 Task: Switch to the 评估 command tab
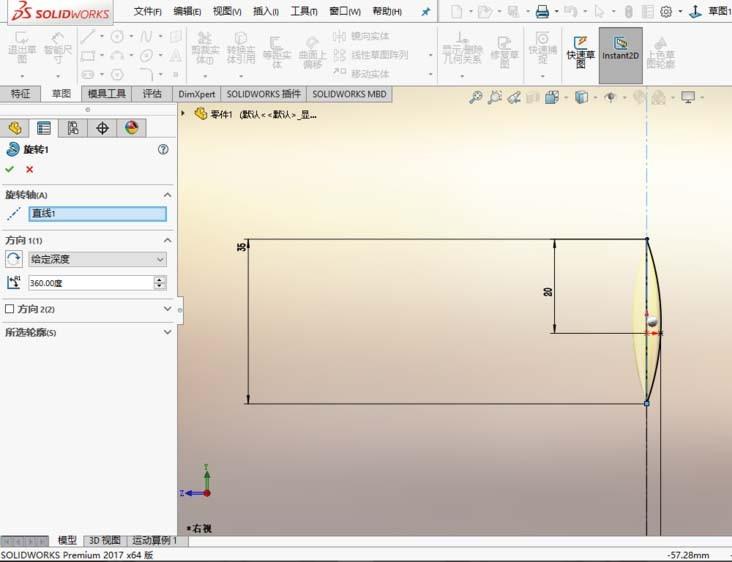point(152,94)
